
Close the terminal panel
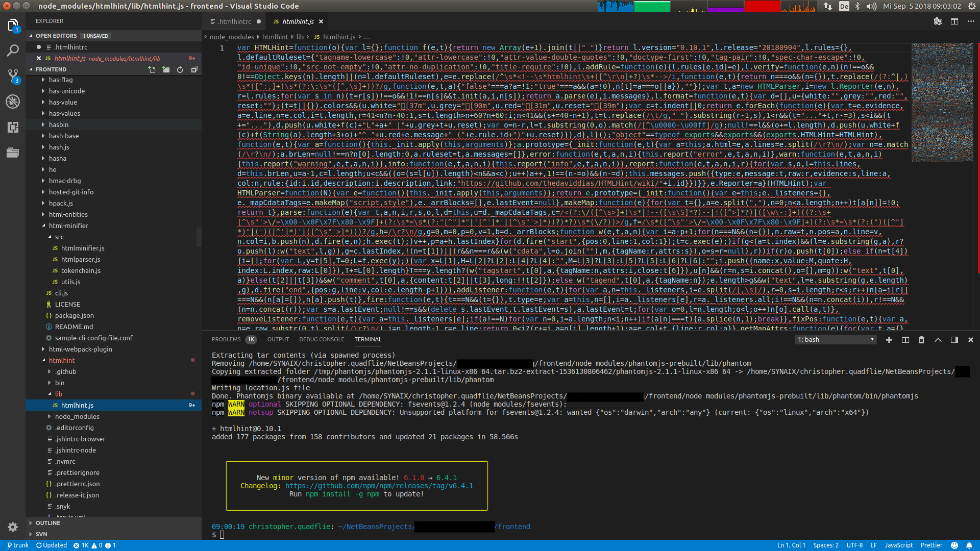pyautogui.click(x=971, y=340)
